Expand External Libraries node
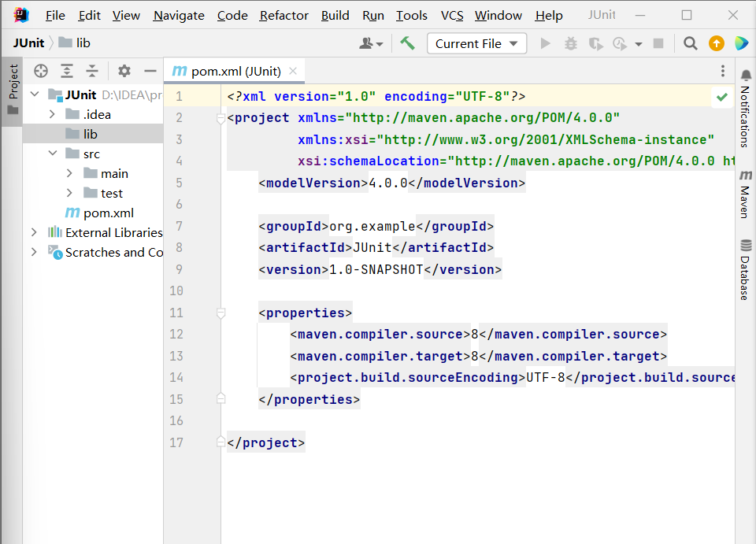The width and height of the screenshot is (756, 544). (x=34, y=232)
